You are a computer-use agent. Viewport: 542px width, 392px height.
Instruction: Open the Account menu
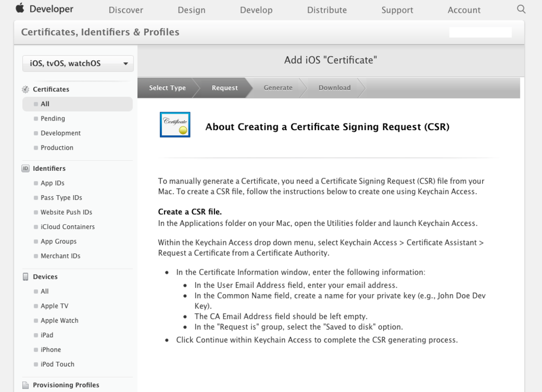(x=464, y=10)
